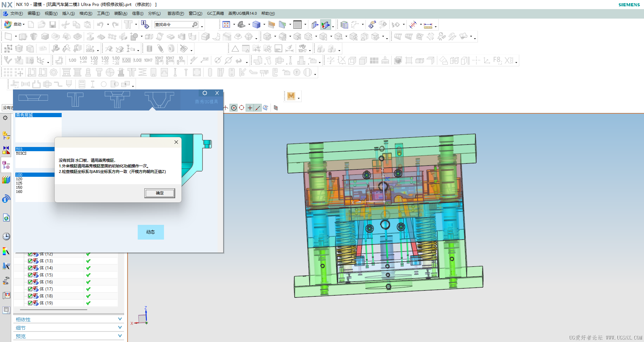Image resolution: width=644 pixels, height=342 pixels.
Task: Open the History clock sidebar icon
Action: (6, 236)
